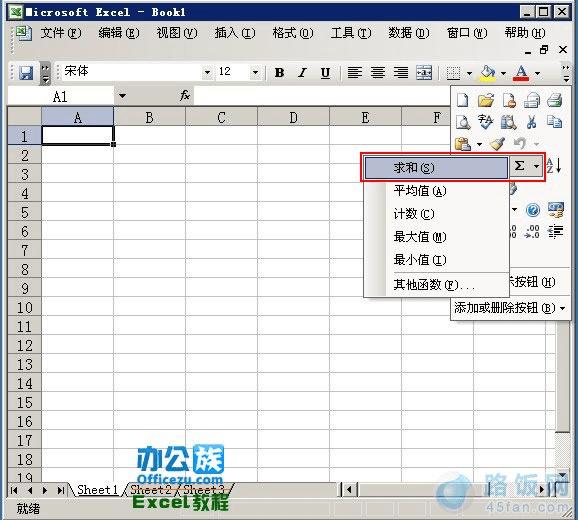Select 计数(C) in the menu
The width and height of the screenshot is (578, 520).
pos(436,214)
